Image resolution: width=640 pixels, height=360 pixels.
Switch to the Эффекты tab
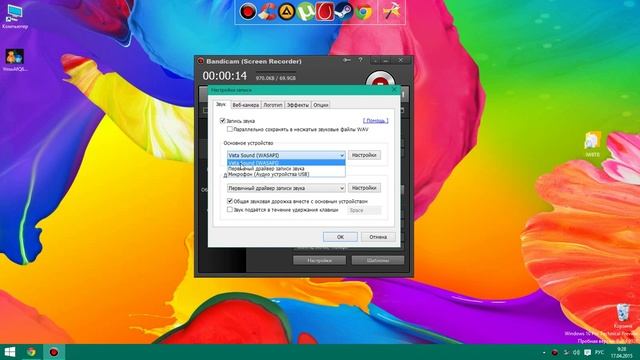point(298,105)
